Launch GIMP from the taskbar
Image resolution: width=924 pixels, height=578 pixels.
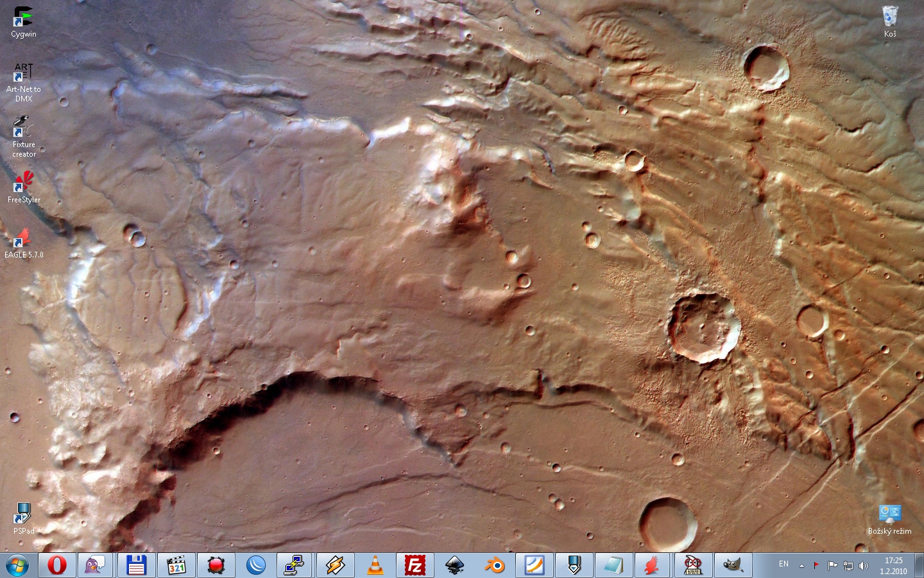[733, 565]
